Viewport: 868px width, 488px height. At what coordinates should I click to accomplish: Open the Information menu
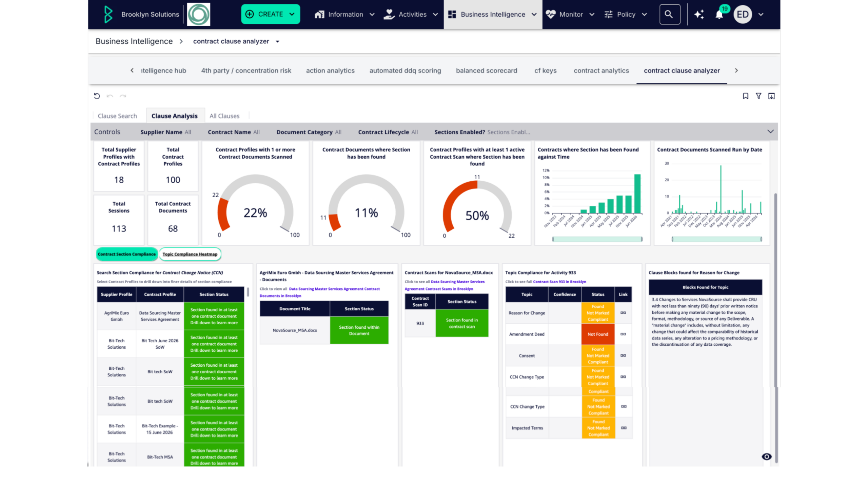click(344, 14)
